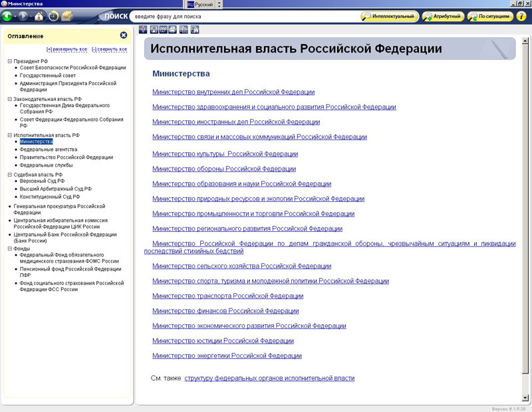Screen dimensions: 532x412
Task: Open the folder box icon in top toolbar
Action: (67, 16)
